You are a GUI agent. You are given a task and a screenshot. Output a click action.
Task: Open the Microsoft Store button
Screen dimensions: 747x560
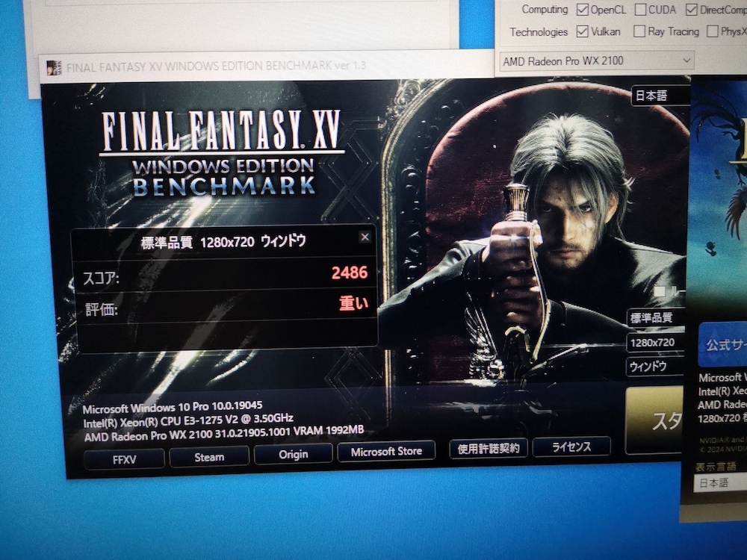tap(386, 452)
